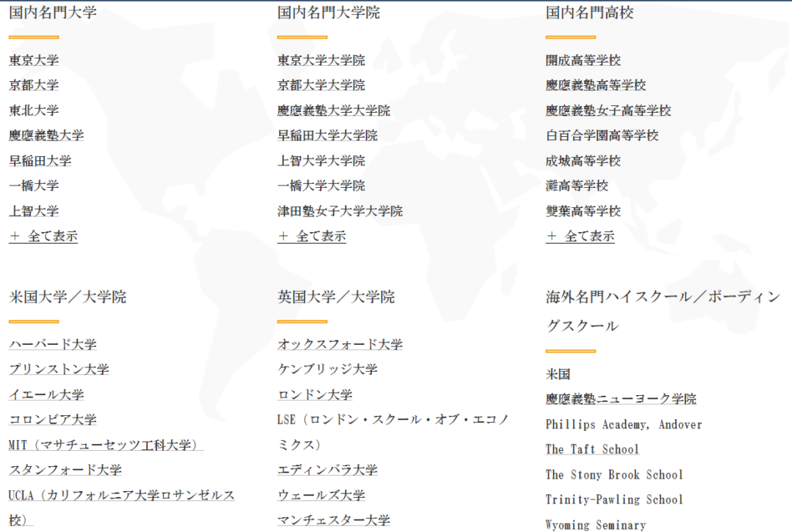This screenshot has height=532, width=792.
Task: Click the 一橋大学 link
Action: click(34, 186)
